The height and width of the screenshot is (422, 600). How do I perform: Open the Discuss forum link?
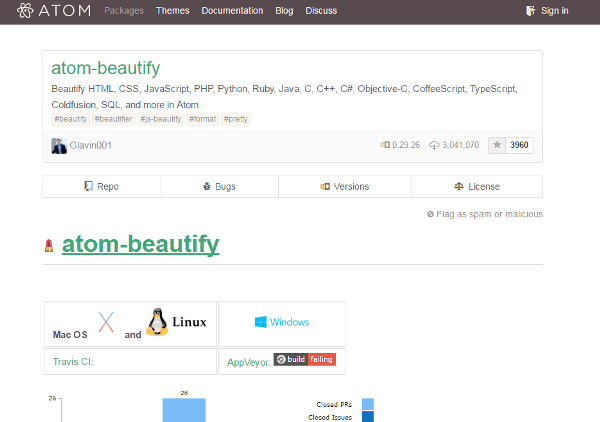coord(321,11)
